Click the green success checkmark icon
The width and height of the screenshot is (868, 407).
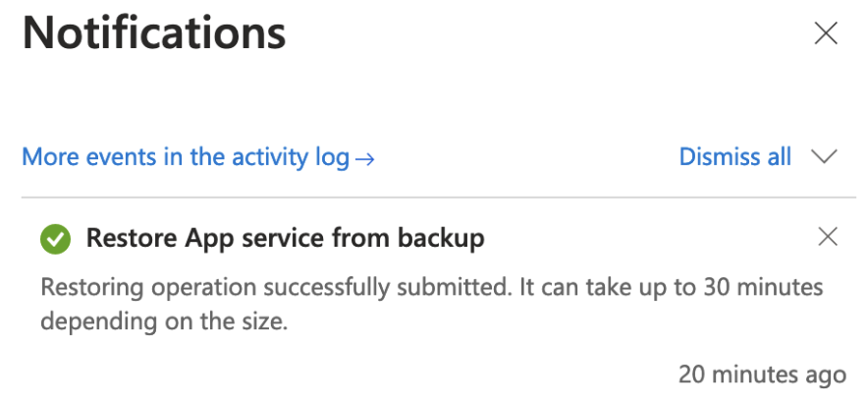55,238
